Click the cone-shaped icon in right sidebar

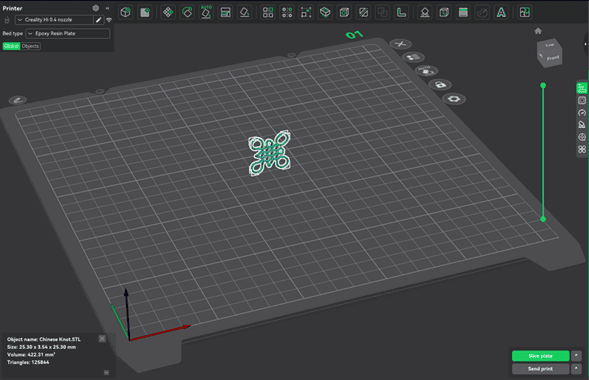tap(582, 125)
